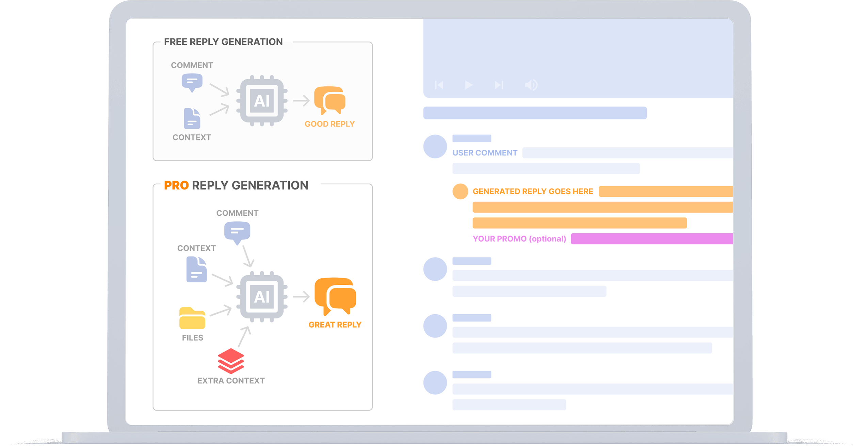Click the Generated Reply Goes Here text

(x=533, y=192)
